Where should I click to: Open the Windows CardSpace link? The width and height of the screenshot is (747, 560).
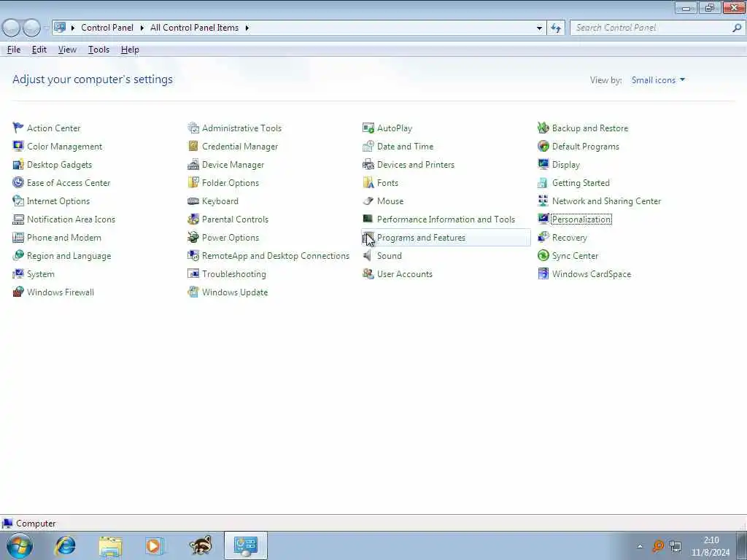coord(591,274)
